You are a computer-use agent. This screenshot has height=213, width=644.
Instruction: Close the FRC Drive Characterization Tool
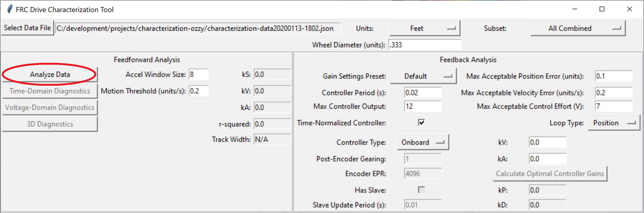point(629,9)
